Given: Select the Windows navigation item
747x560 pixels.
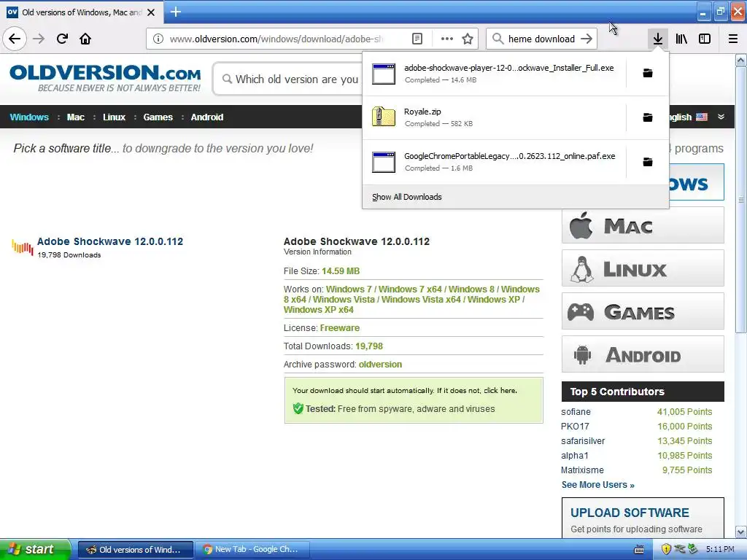Looking at the screenshot, I should (29, 117).
